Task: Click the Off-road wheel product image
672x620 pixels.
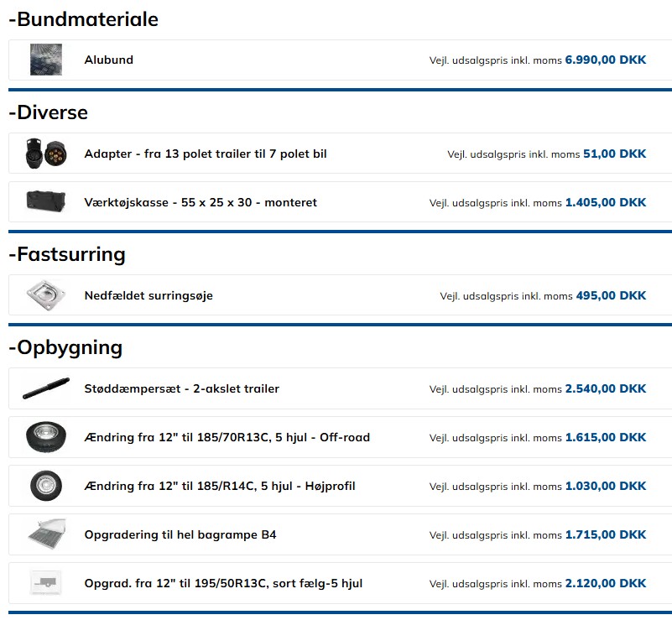Action: (46, 437)
